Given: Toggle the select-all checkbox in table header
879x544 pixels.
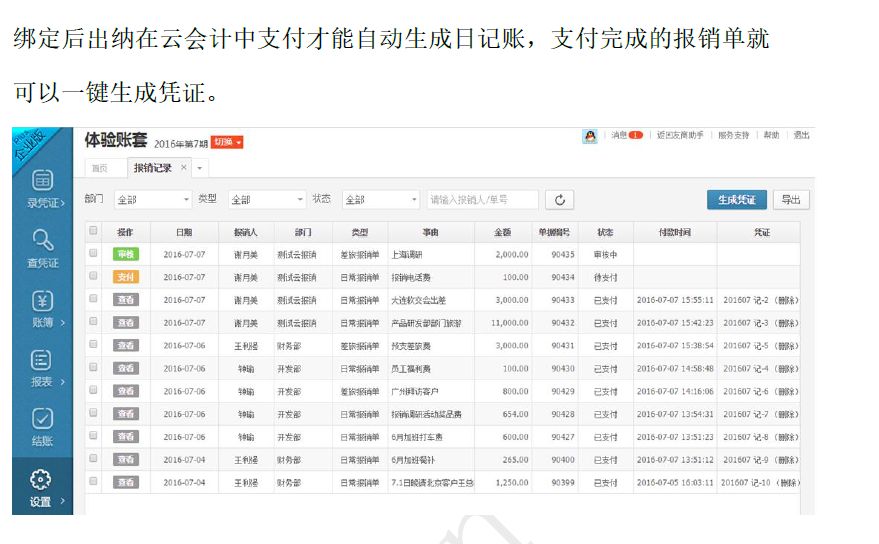Looking at the screenshot, I should click(x=94, y=231).
